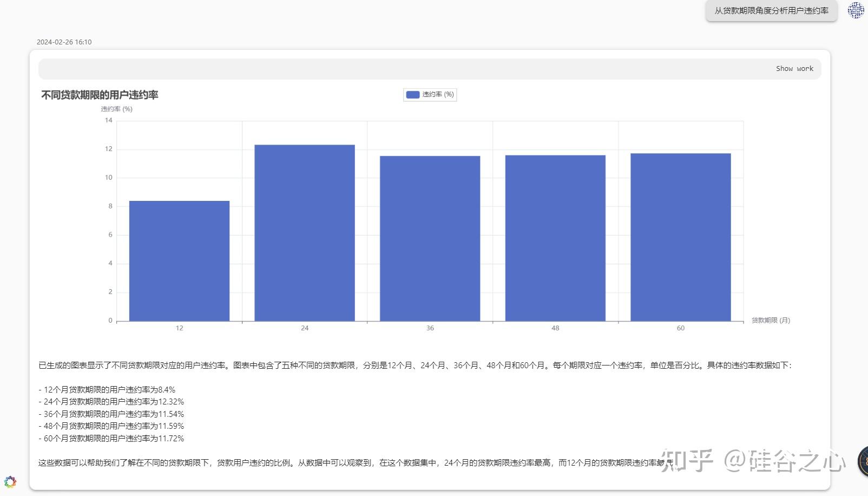868x496 pixels.
Task: Open the user avatar at top right
Action: [855, 11]
